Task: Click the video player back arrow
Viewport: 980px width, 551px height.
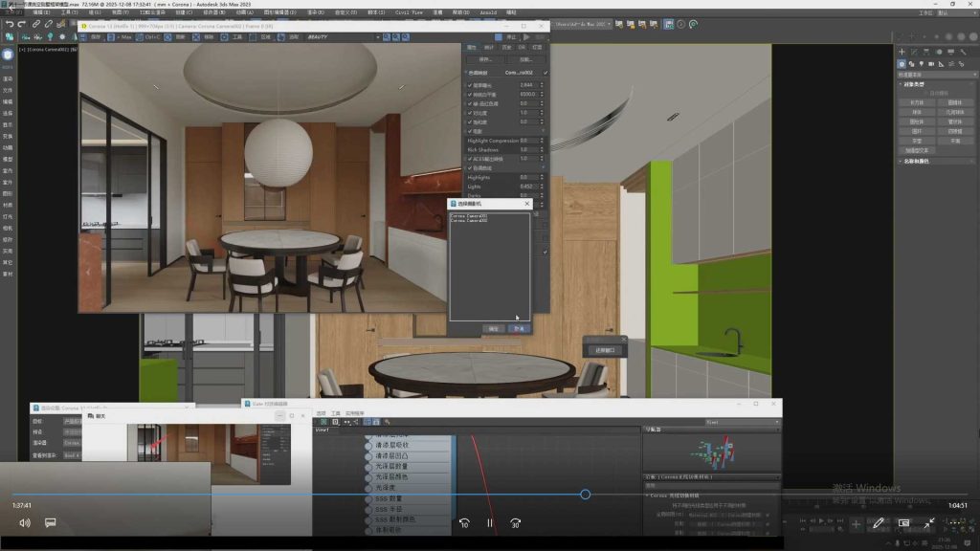Action: click(x=11, y=7)
